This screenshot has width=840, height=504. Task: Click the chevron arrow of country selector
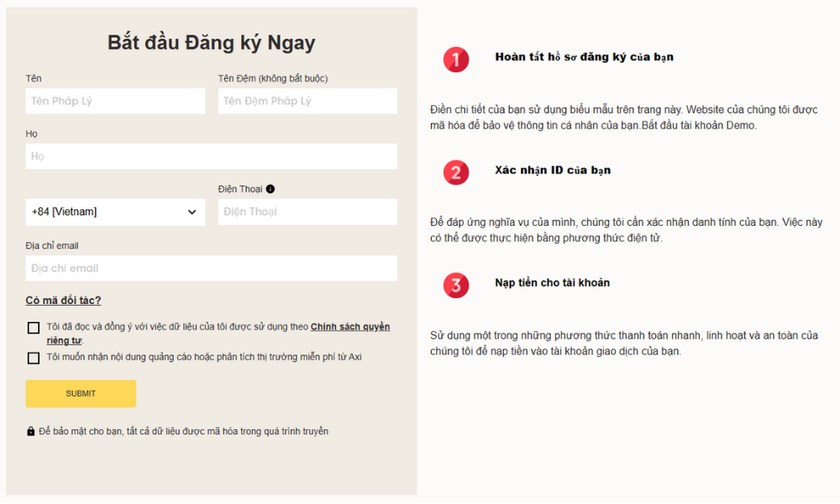pyautogui.click(x=192, y=213)
